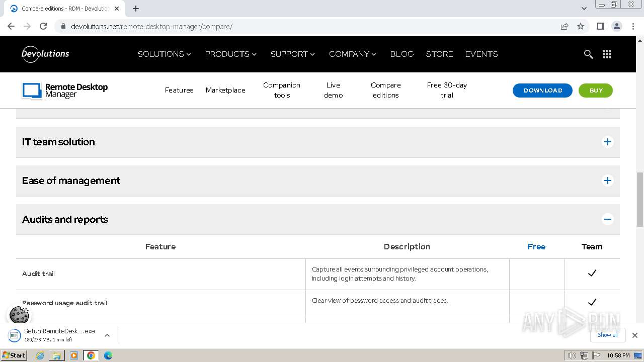The height and width of the screenshot is (362, 644).
Task: Click the Remote Desktop Manager logo
Action: (65, 90)
